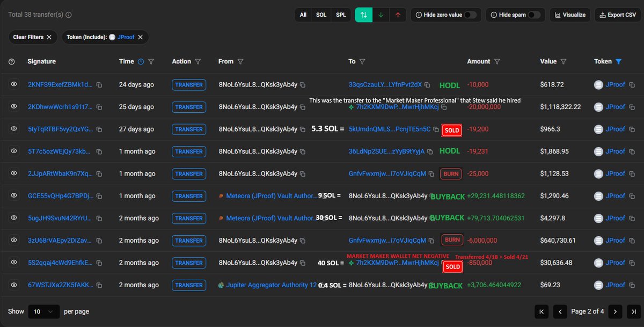Select the SPL tab

point(341,15)
